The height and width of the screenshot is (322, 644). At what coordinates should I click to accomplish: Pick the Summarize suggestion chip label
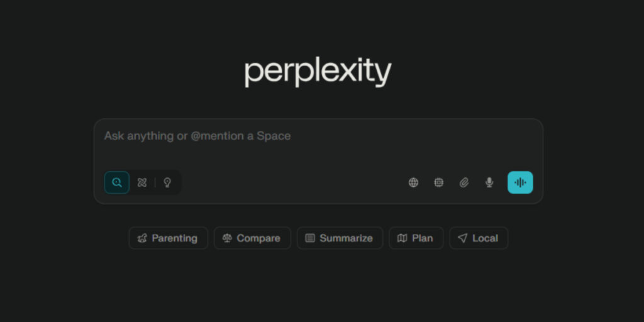click(346, 238)
